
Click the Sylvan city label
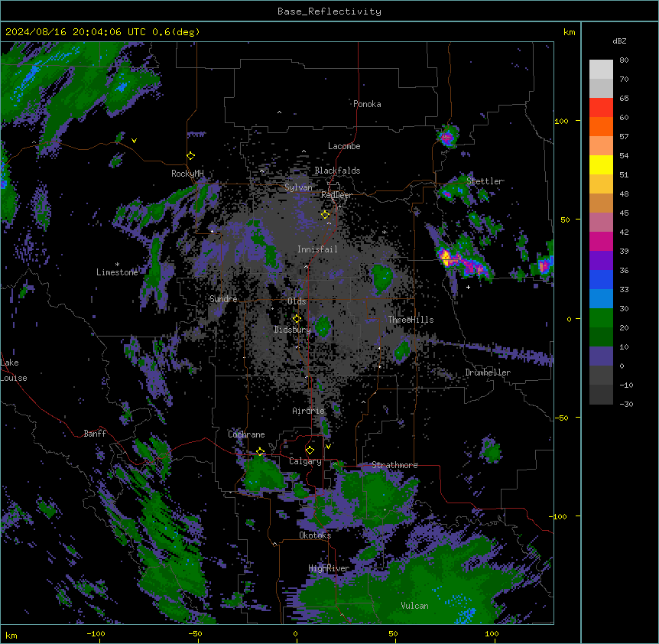(x=298, y=187)
